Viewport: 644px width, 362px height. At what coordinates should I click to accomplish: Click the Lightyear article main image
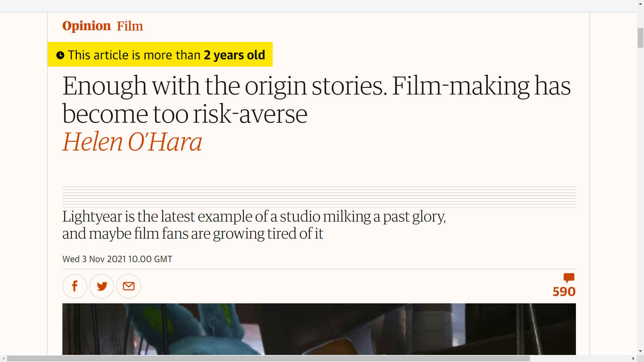coord(319,329)
